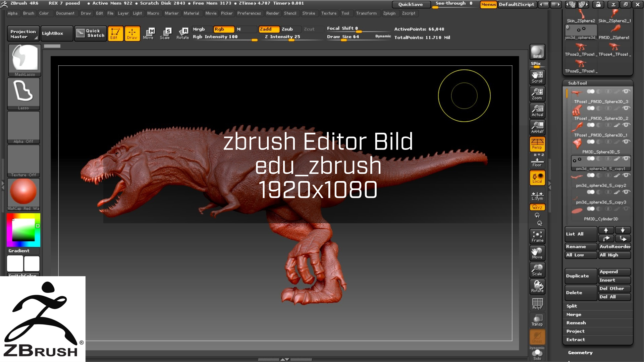Screen dimensions: 644x362
Task: Set canvas to Actual size
Action: click(x=537, y=111)
